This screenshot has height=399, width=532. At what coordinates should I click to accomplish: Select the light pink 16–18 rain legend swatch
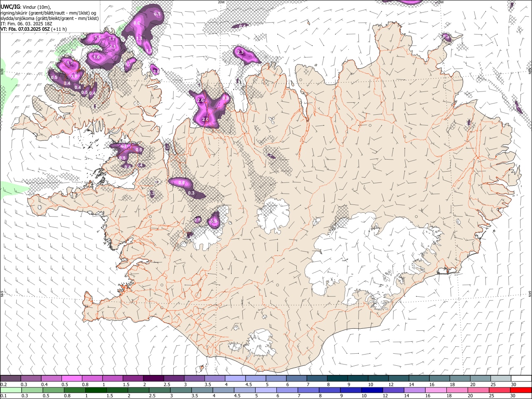click(x=436, y=390)
